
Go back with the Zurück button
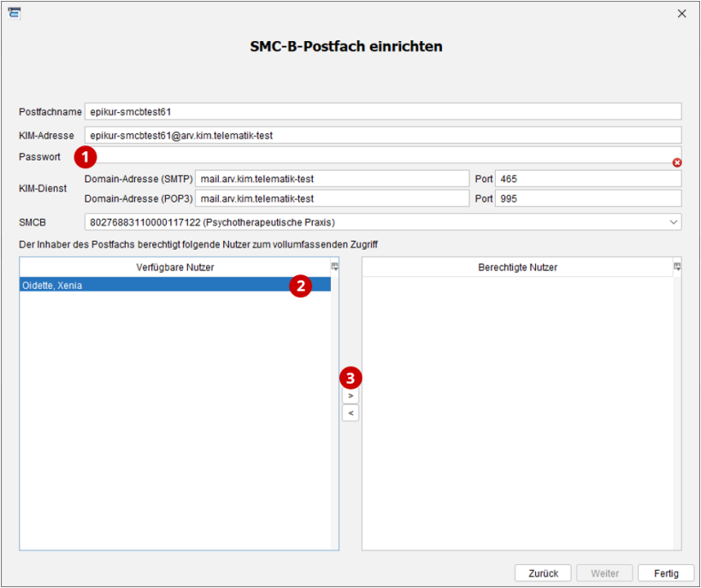point(543,573)
